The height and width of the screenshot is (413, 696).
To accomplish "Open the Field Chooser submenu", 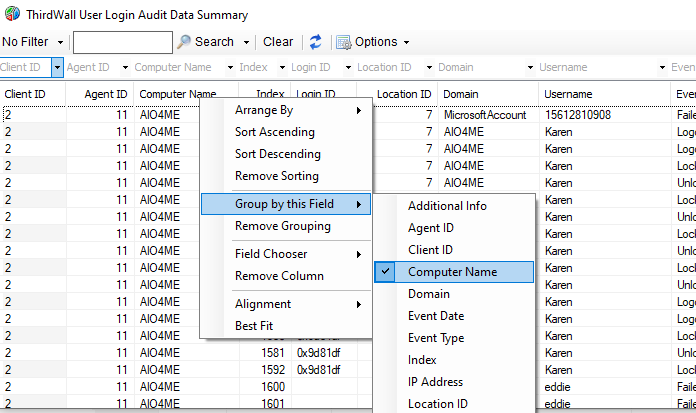I will 286,254.
